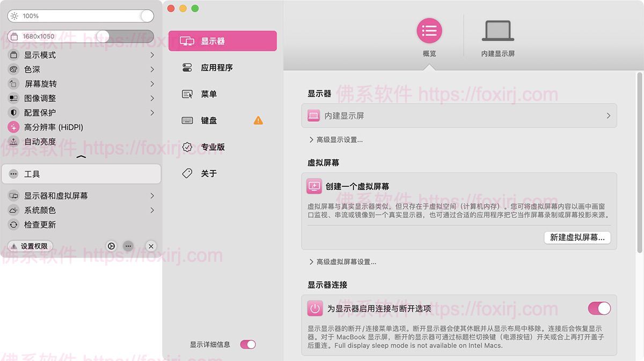Viewport: 644px width, 361px height.
Task: Open the 关于 page
Action: click(x=208, y=173)
